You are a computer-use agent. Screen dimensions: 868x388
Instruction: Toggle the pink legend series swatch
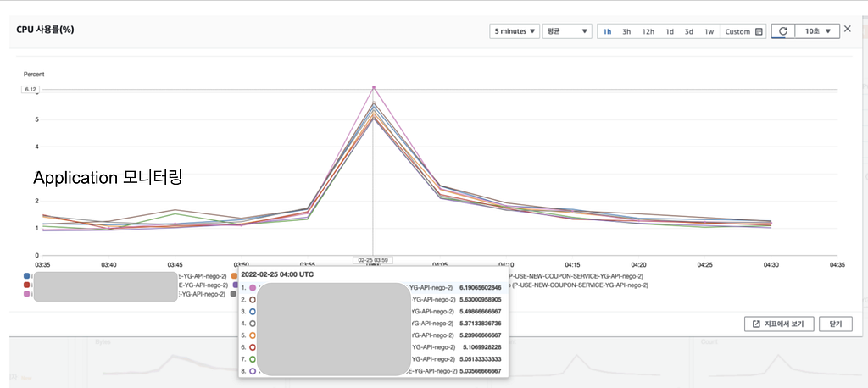point(26,294)
